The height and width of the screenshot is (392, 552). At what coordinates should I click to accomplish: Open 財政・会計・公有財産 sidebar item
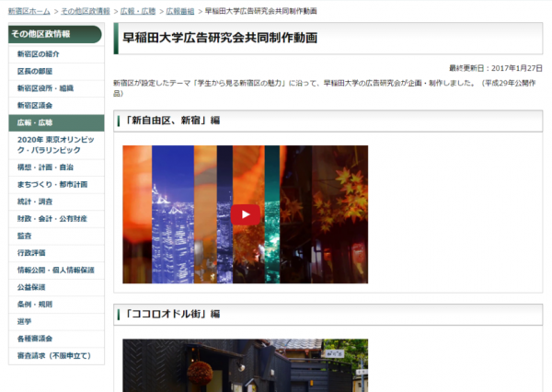click(56, 219)
